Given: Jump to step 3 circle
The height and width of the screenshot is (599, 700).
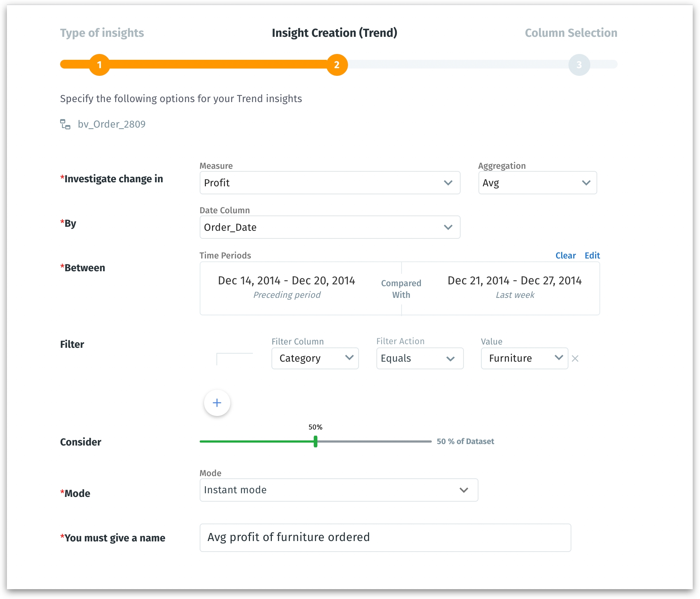Looking at the screenshot, I should coord(579,65).
